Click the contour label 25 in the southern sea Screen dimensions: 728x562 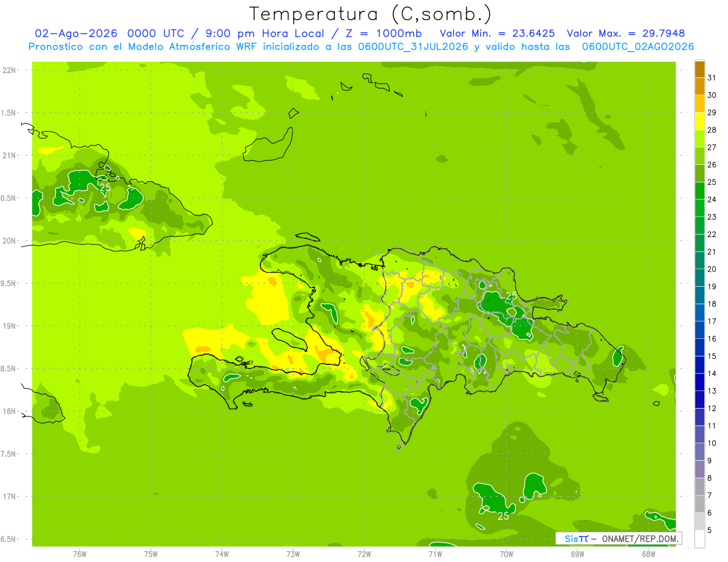tap(503, 516)
